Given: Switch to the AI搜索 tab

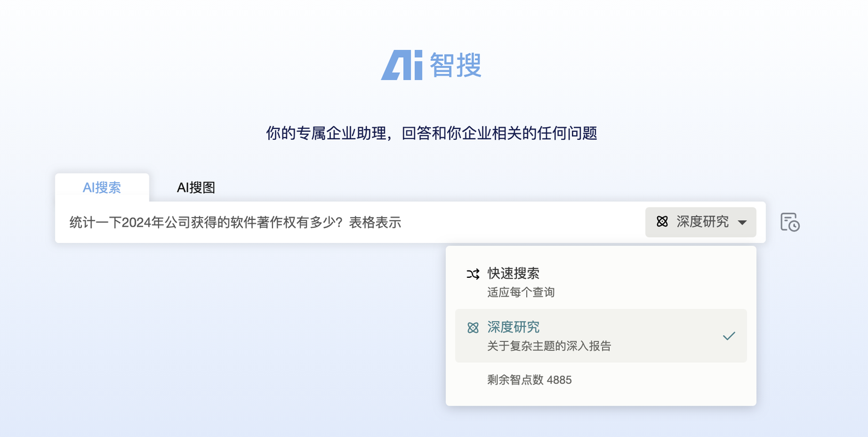Looking at the screenshot, I should (102, 187).
